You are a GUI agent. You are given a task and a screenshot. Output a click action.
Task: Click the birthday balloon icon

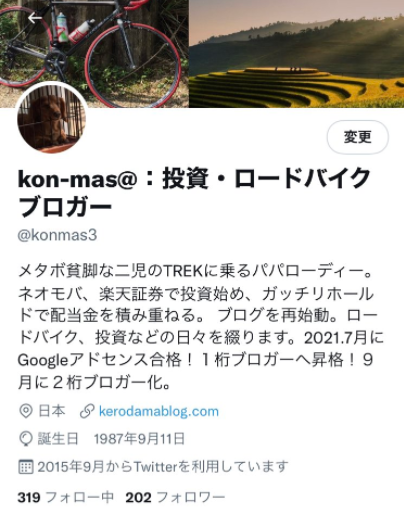pyautogui.click(x=26, y=439)
